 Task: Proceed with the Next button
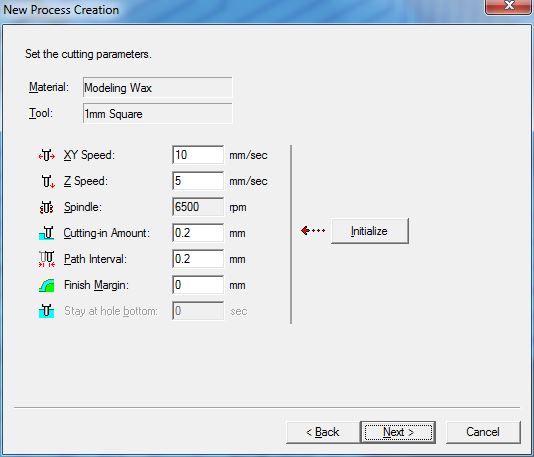[x=398, y=432]
